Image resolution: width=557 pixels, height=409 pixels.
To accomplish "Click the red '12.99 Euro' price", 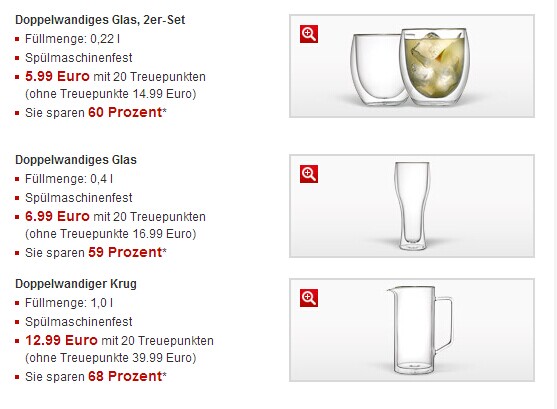I will pos(61,340).
